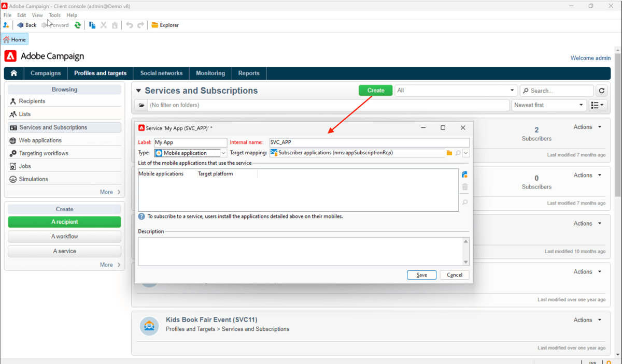Open the Explorer from the toolbar
This screenshot has height=364, width=622.
[165, 25]
